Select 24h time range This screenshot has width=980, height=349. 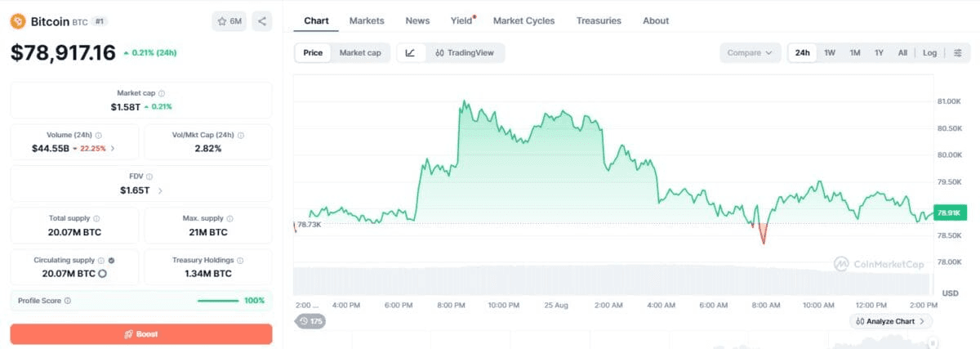[x=803, y=52]
